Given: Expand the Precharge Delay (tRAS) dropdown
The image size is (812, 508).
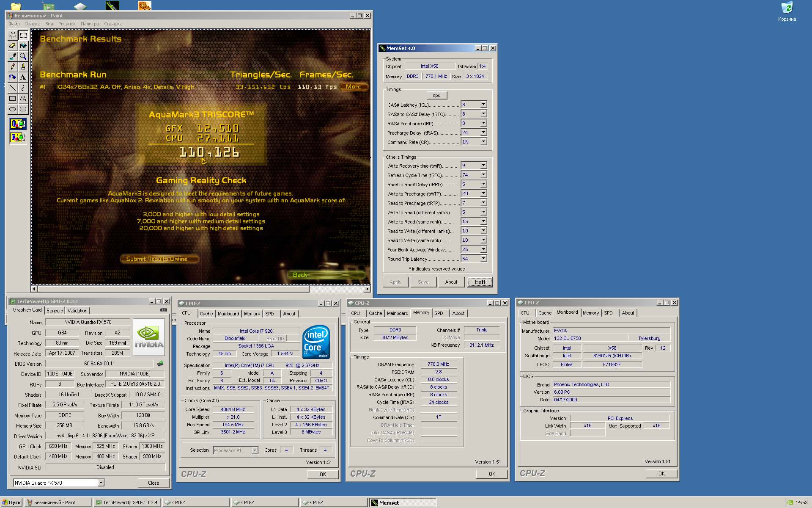Looking at the screenshot, I should click(484, 133).
